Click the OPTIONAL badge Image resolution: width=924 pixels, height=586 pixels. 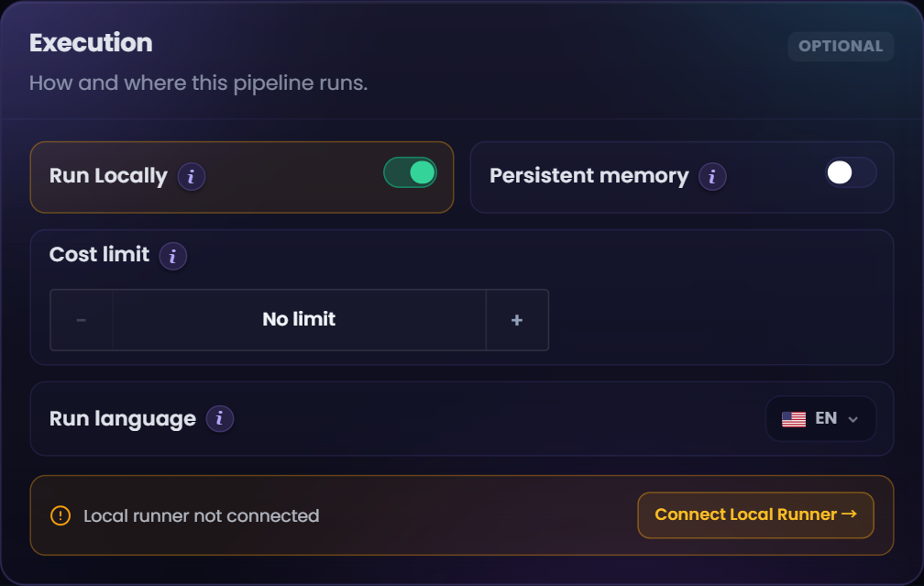(x=841, y=47)
